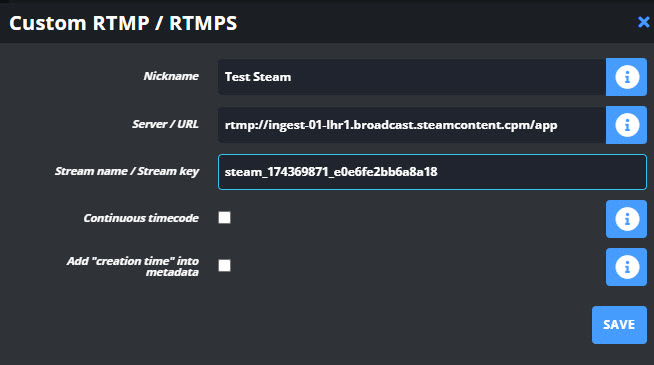Enable the Continuous timecode checkbox
The image size is (654, 365).
tap(224, 217)
